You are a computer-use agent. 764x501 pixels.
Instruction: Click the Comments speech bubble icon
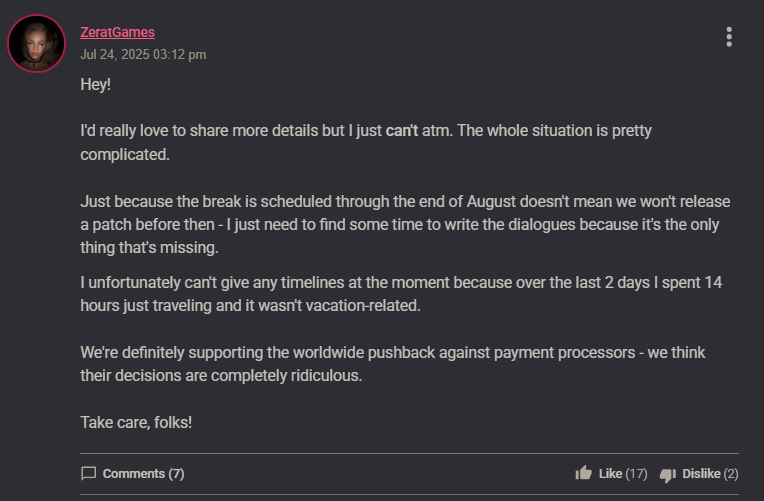(89, 473)
